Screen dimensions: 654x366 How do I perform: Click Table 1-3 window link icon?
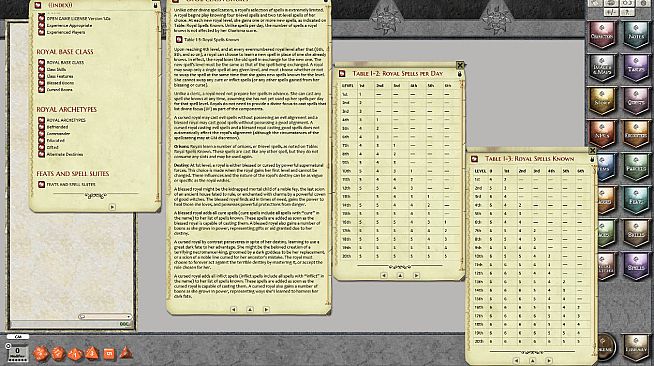[474, 159]
